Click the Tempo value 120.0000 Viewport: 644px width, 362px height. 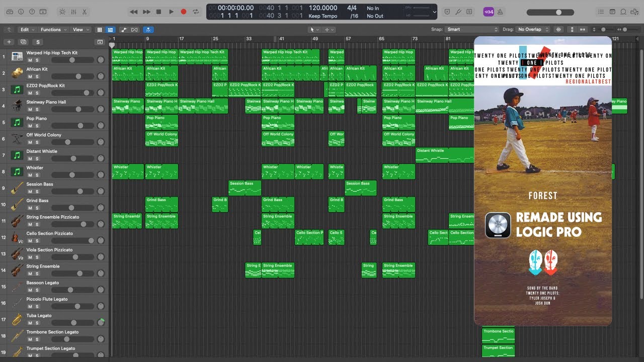pos(323,8)
